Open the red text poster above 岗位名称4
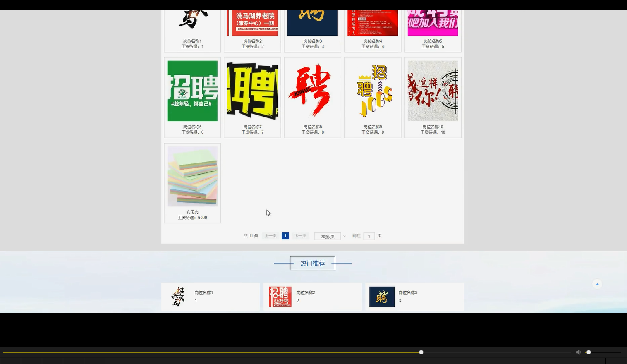Viewport: 627px width, 364px height. click(373, 23)
